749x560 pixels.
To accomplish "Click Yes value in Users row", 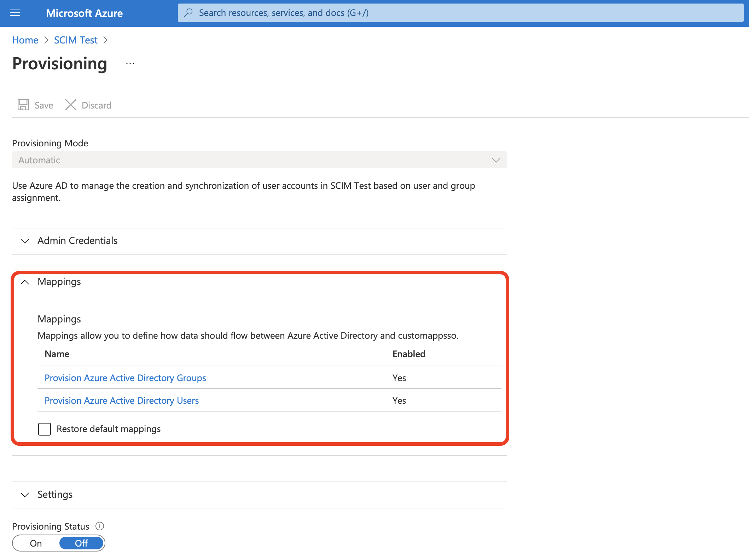I will click(399, 401).
